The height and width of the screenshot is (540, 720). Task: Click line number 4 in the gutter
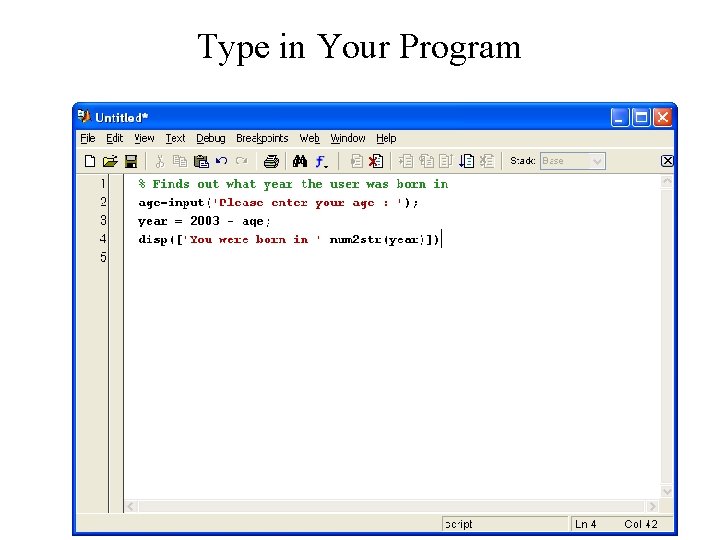pyautogui.click(x=103, y=239)
